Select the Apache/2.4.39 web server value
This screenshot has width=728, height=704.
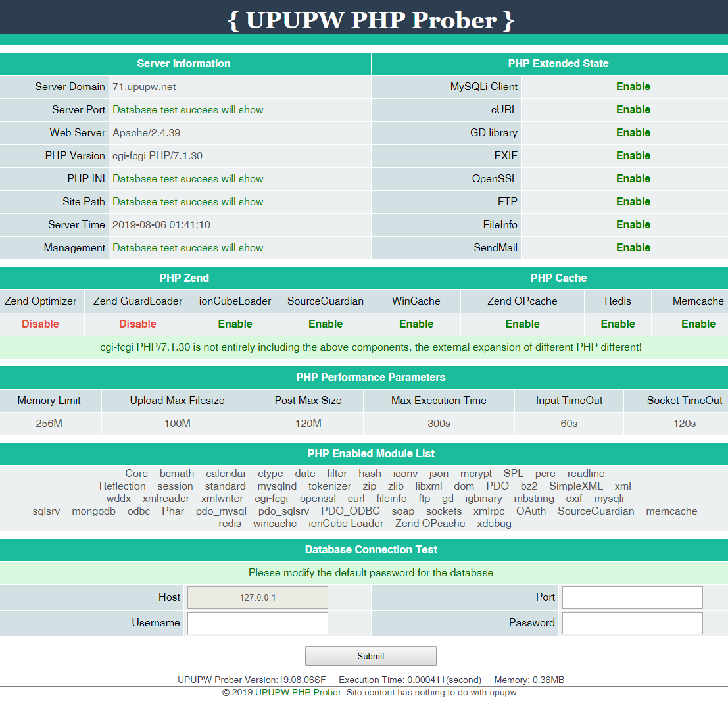pyautogui.click(x=146, y=133)
